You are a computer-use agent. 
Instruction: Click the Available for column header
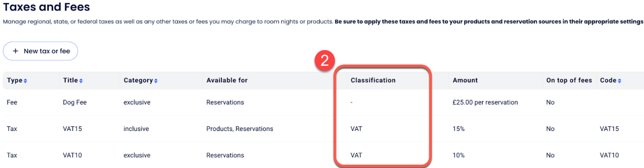pos(227,80)
